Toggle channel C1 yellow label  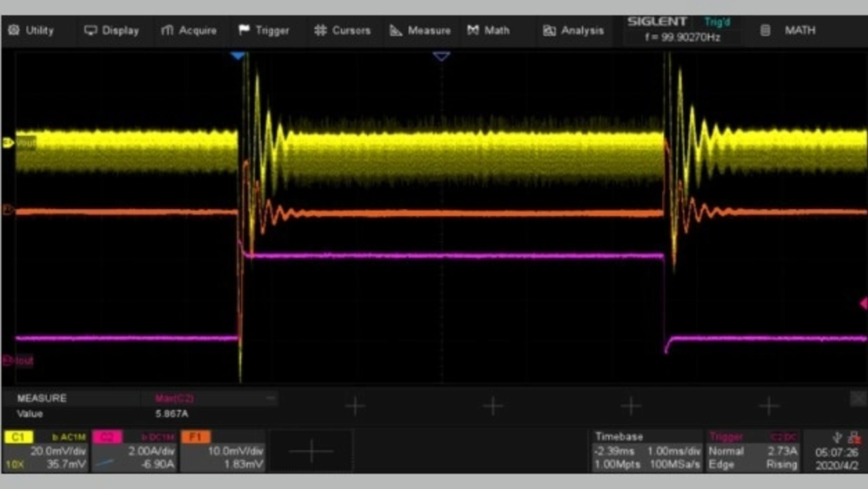tap(18, 437)
